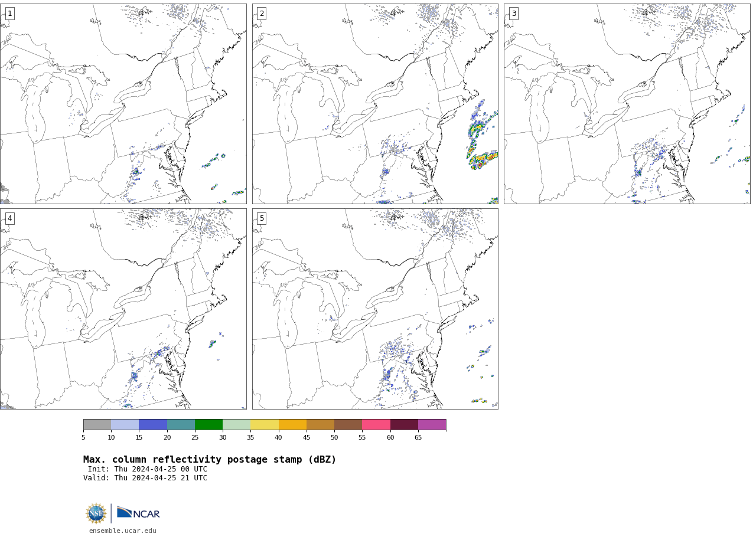Select the gray 5-10 dBZ swatch
The width and height of the screenshot is (756, 537).
pos(97,425)
